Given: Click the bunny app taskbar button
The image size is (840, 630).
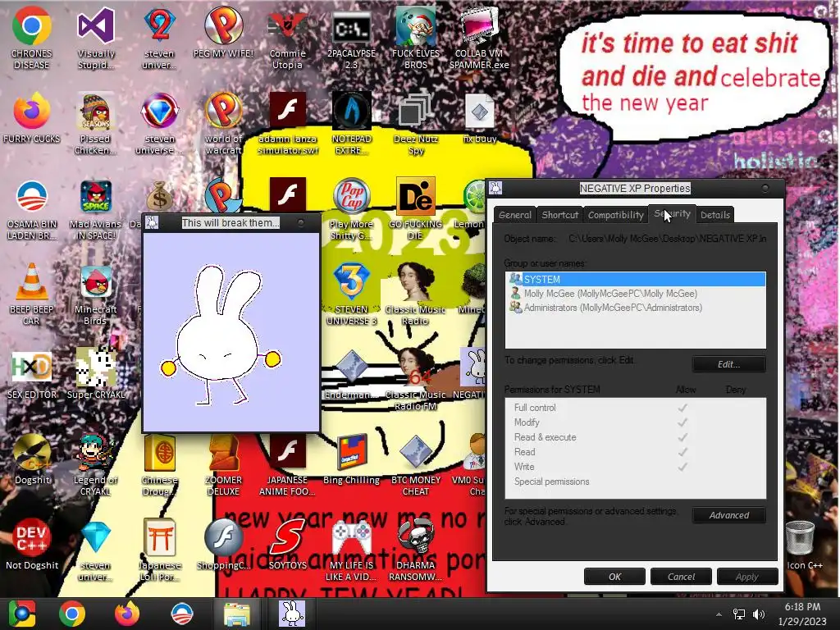Looking at the screenshot, I should point(292,614).
